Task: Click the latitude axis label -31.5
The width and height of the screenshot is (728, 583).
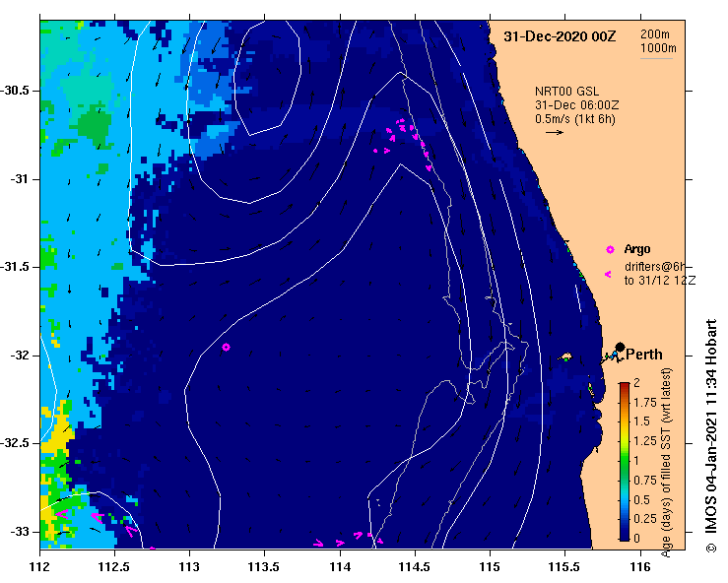Action: point(16,267)
